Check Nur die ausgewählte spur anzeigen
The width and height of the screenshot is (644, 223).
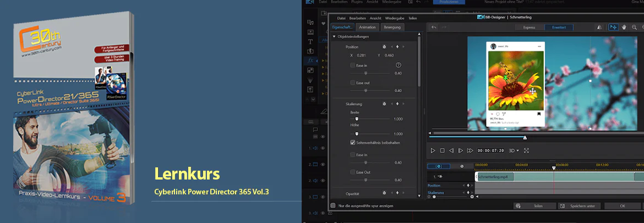333,205
